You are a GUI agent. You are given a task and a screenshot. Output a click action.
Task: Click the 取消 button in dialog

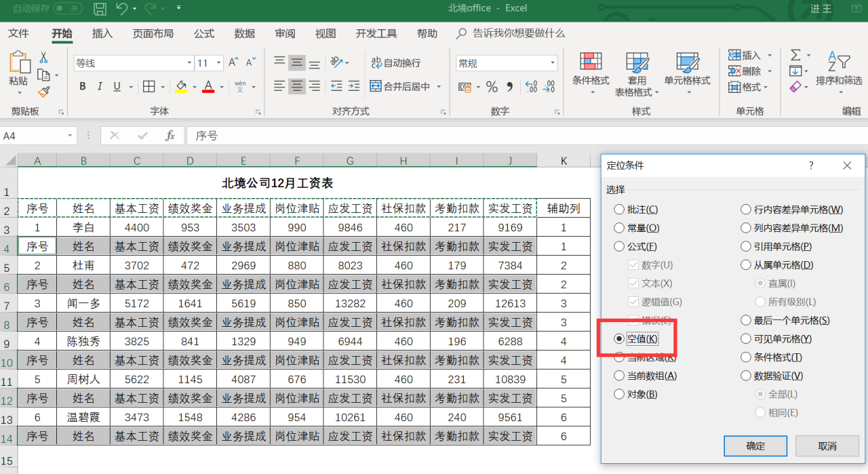827,446
